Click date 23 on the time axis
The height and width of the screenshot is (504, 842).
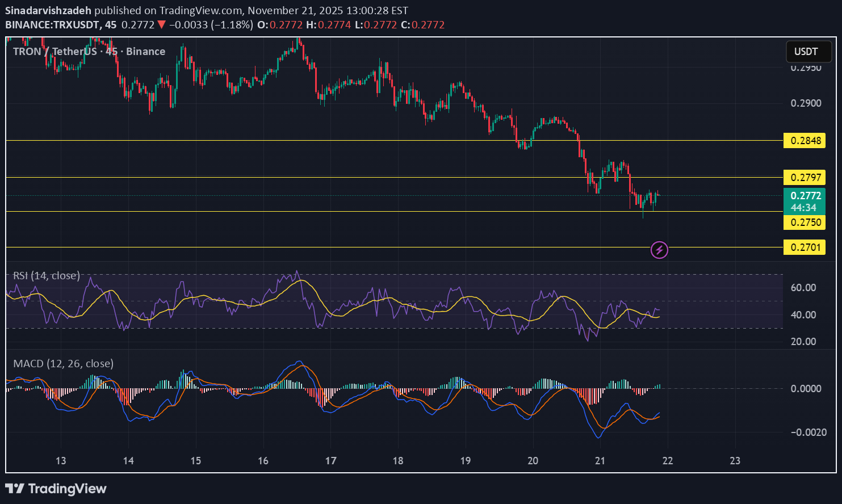[x=735, y=460]
